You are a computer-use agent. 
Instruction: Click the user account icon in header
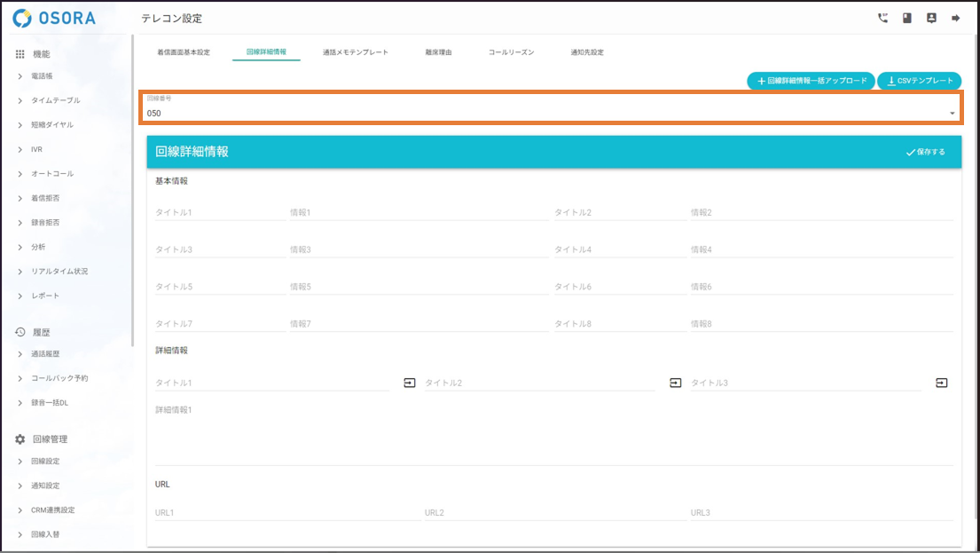click(x=931, y=18)
